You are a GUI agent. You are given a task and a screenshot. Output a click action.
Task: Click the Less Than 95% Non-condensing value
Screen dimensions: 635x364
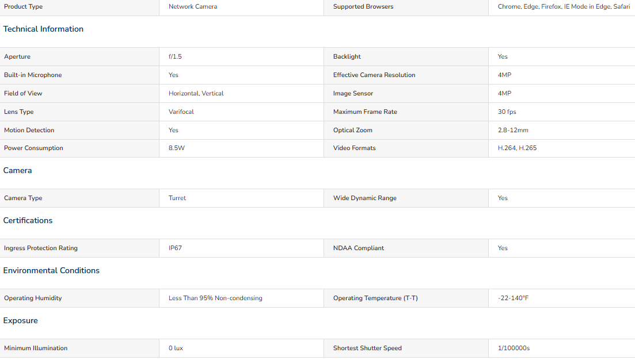pyautogui.click(x=215, y=298)
